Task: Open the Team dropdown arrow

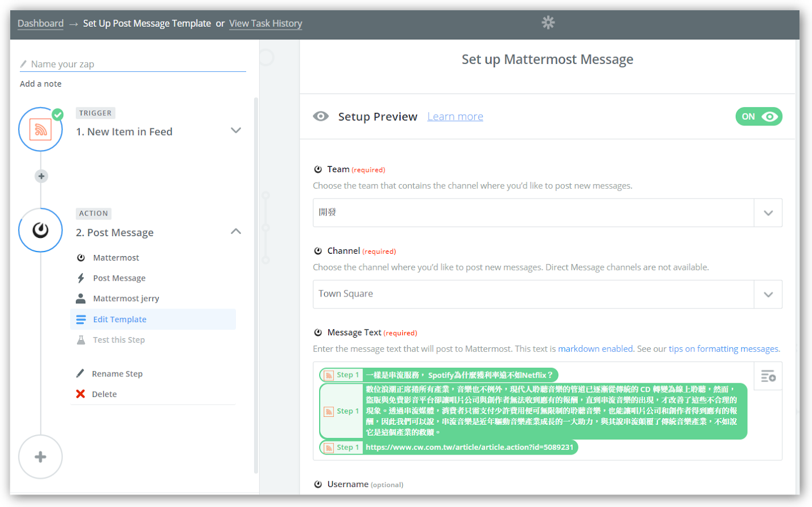Action: pyautogui.click(x=768, y=213)
